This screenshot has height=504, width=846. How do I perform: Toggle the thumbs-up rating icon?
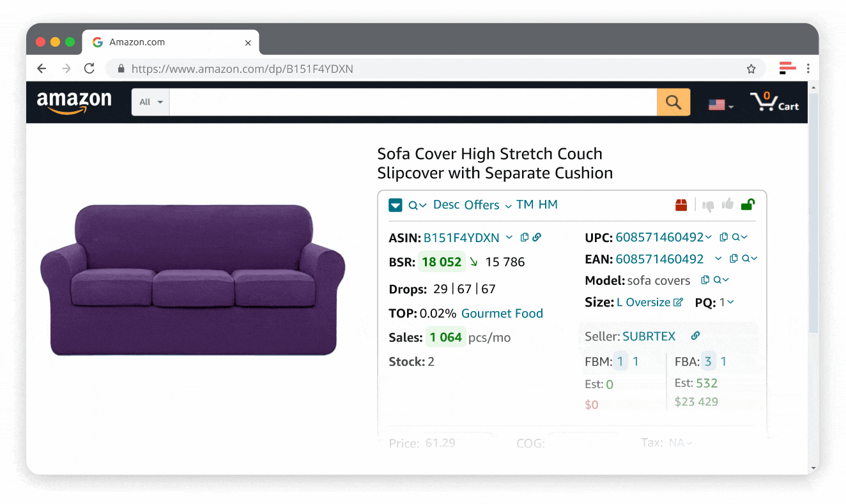point(727,204)
